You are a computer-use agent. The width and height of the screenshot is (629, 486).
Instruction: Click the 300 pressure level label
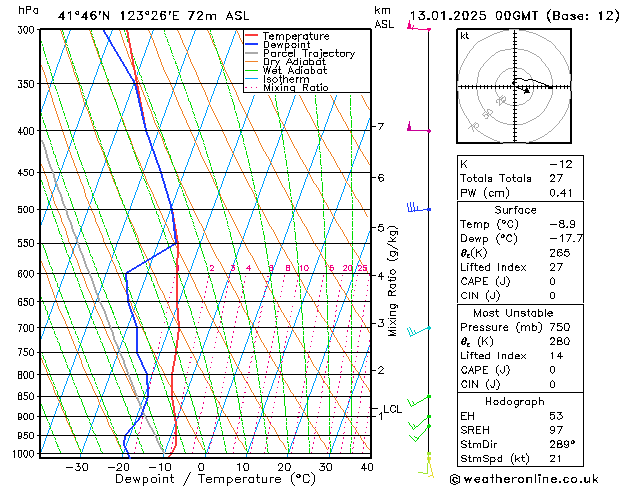pos(28,30)
